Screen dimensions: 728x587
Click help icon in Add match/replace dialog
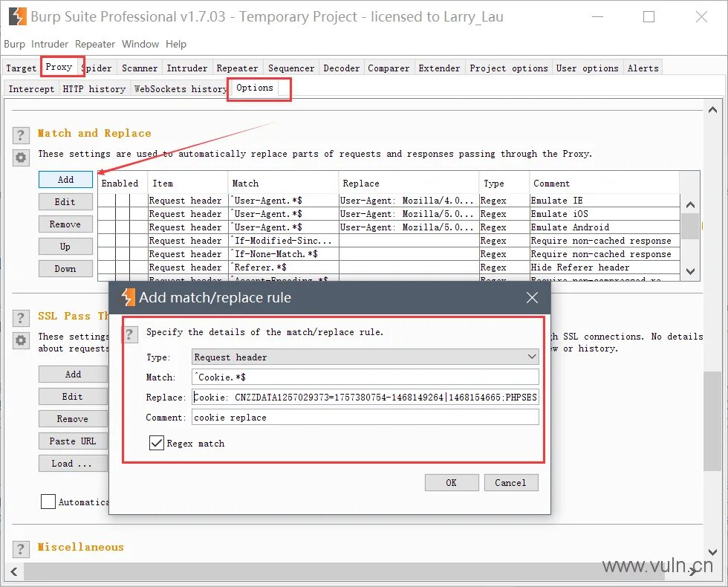point(129,334)
